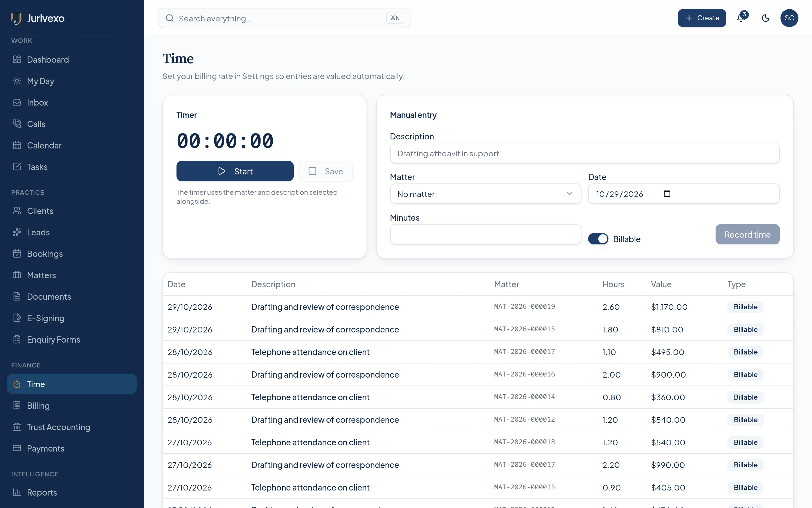
Task: Click the Trust Accounting bank icon
Action: click(17, 427)
